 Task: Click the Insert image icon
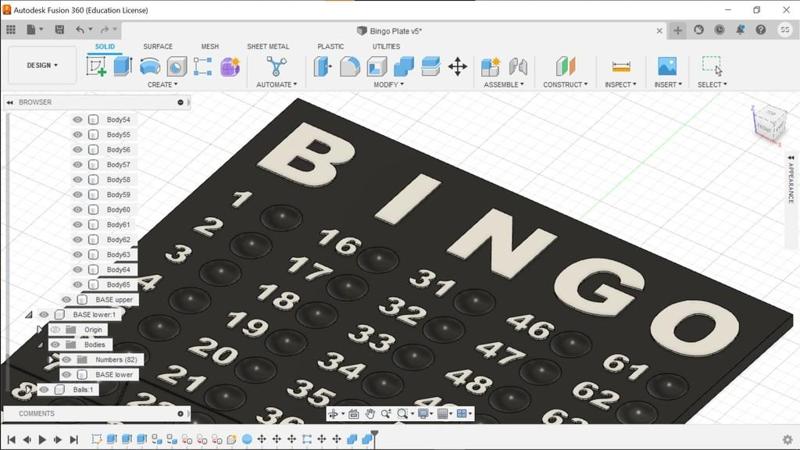[667, 67]
